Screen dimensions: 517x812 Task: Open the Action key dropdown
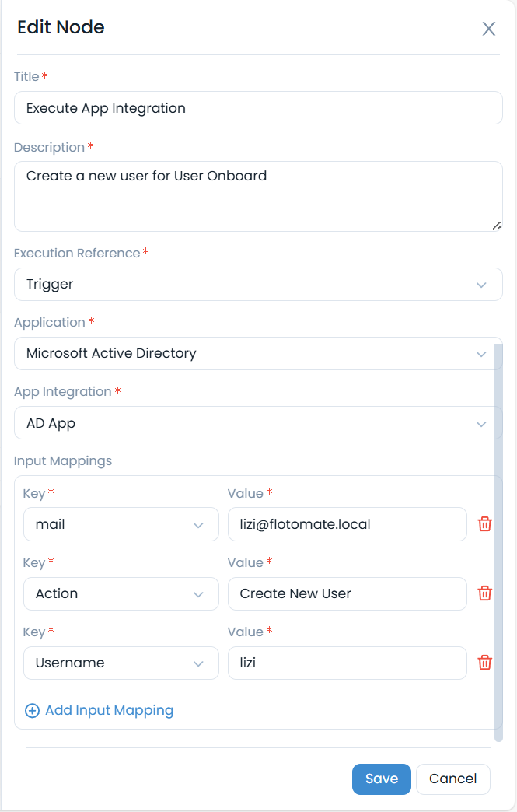point(121,593)
